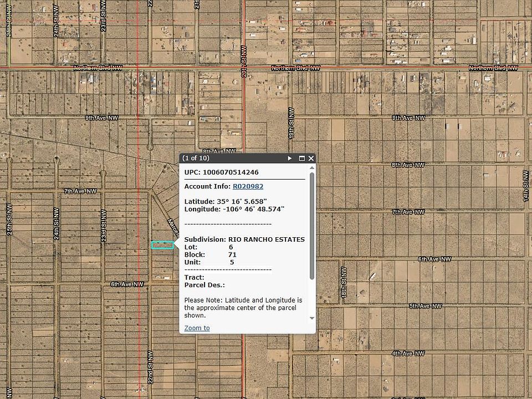Click the RIO RANCHO ESTATES subdivision text
Screen dimensions: 532x399
point(266,239)
